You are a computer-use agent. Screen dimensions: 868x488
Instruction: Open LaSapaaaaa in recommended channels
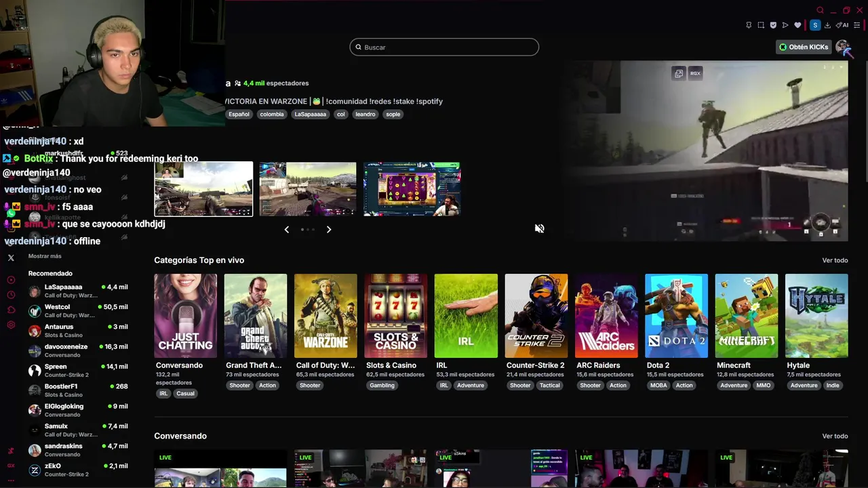click(78, 291)
